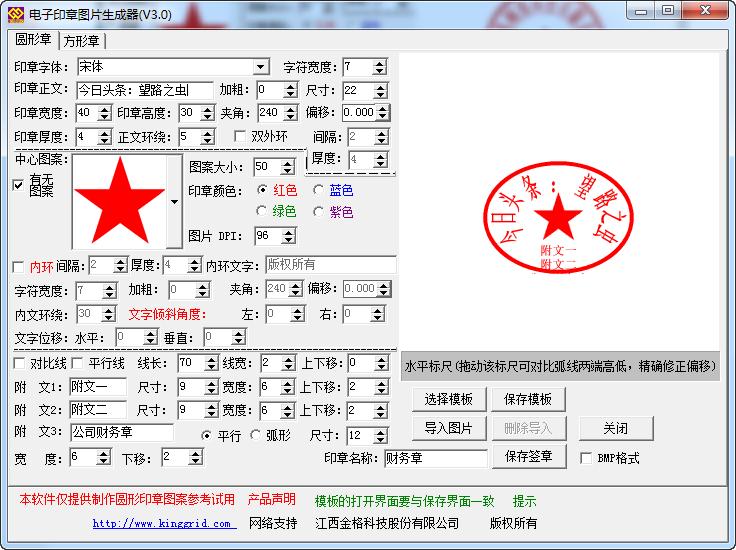Adjust the 印章高度 spinner
Screen dimensions: 736x550
click(207, 113)
